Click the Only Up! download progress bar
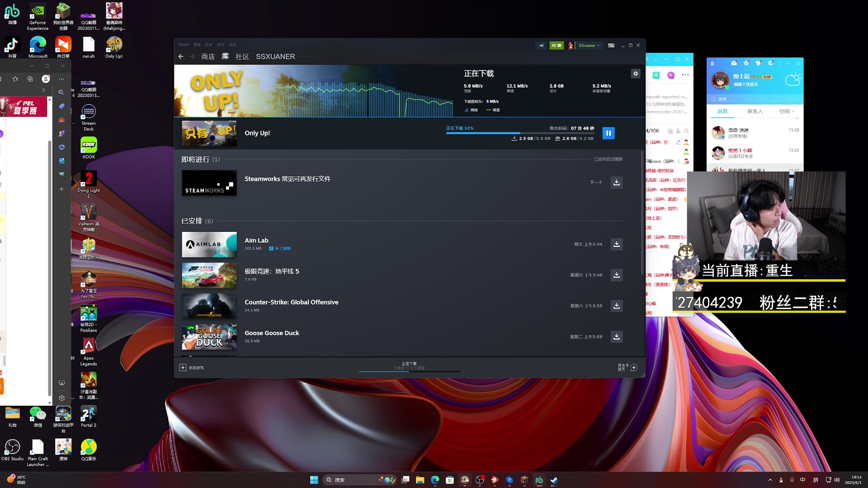The width and height of the screenshot is (868, 488). pyautogui.click(x=519, y=133)
